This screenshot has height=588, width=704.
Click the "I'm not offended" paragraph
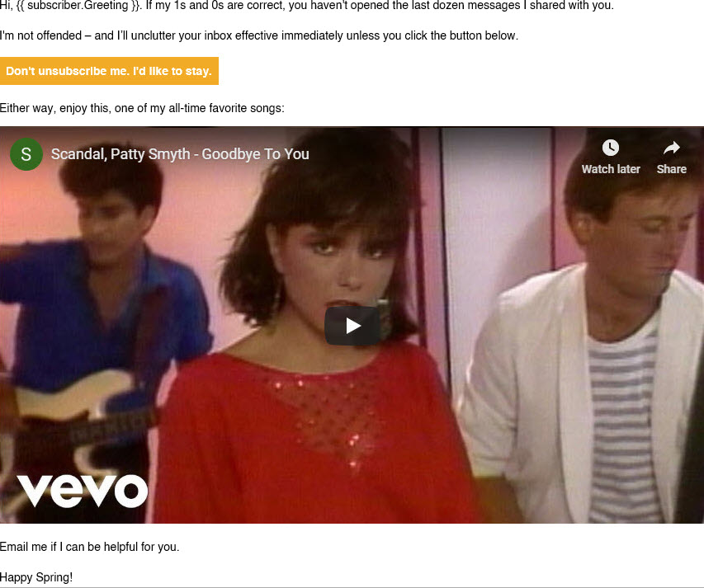point(259,35)
